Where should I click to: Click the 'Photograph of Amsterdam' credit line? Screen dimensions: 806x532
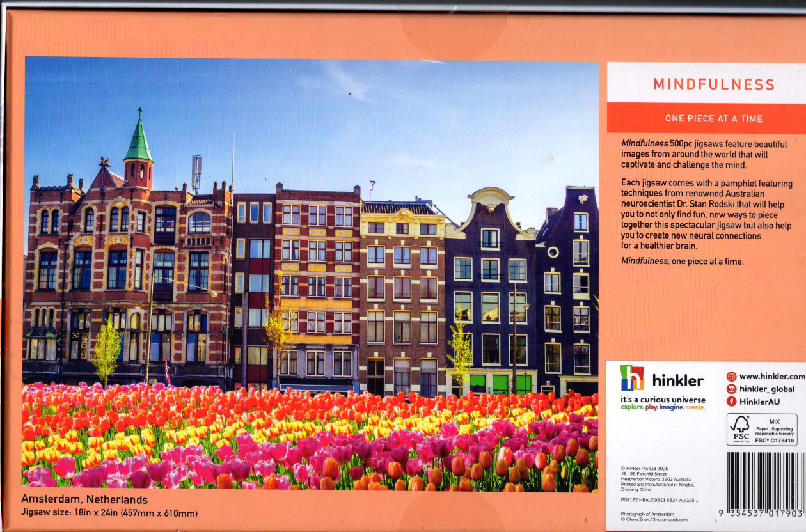click(x=647, y=514)
